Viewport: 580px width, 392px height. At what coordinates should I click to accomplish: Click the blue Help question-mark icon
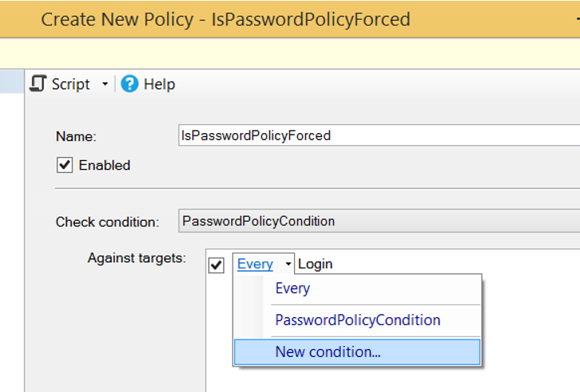129,84
